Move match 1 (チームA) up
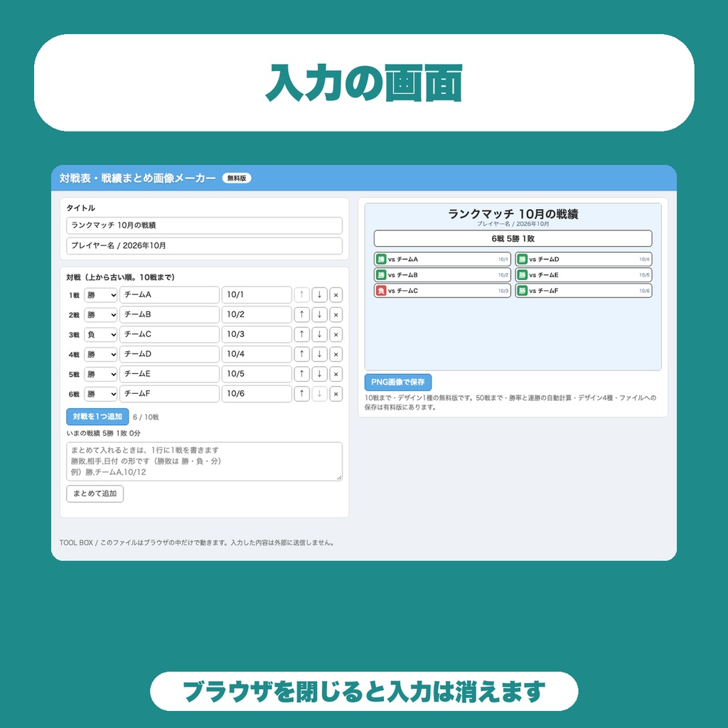 point(301,295)
